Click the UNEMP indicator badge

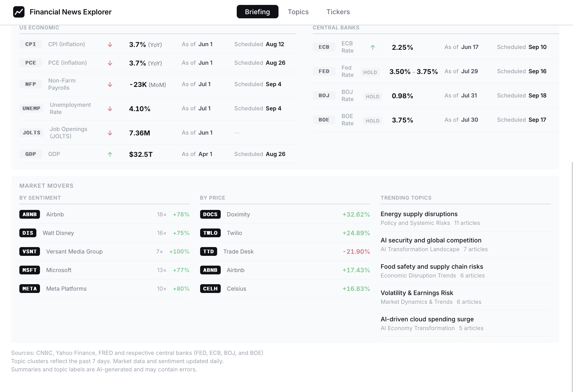[31, 108]
